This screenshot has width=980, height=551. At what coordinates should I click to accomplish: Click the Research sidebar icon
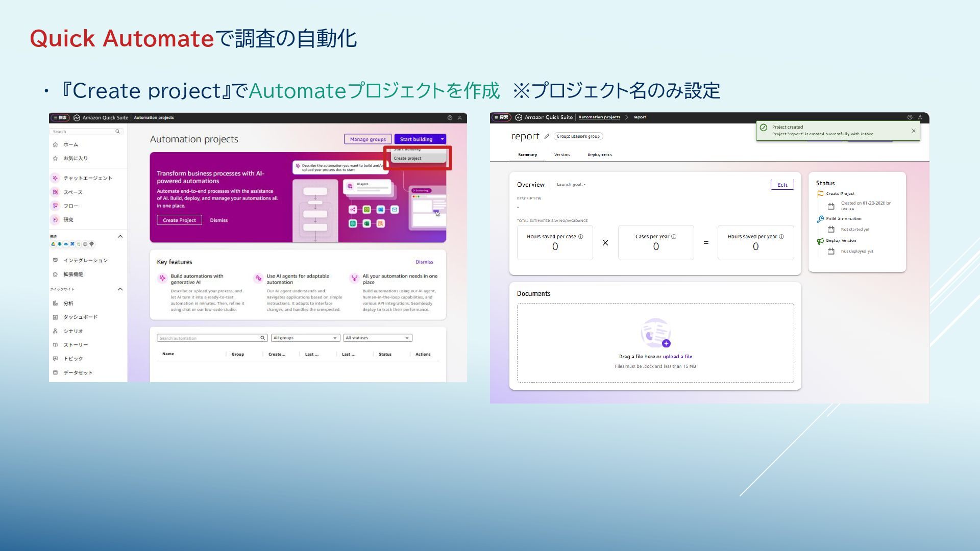click(55, 220)
